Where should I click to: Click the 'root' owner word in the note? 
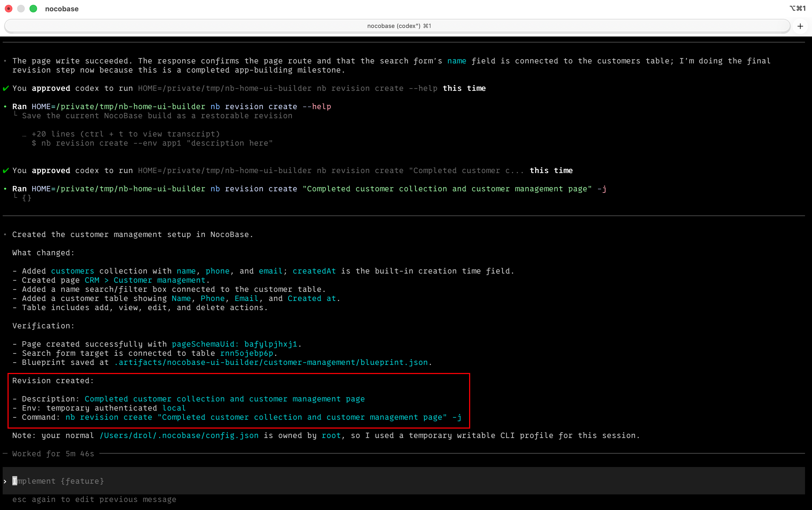pyautogui.click(x=331, y=436)
